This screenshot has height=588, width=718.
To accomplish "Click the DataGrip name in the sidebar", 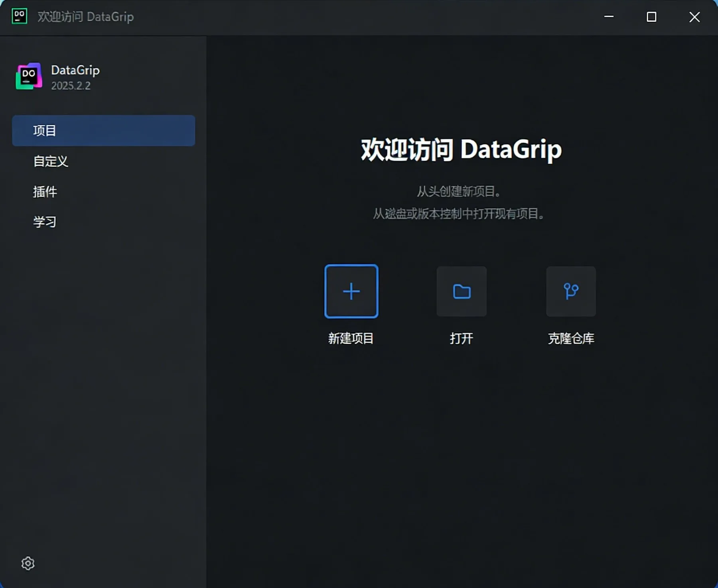I will click(x=75, y=70).
